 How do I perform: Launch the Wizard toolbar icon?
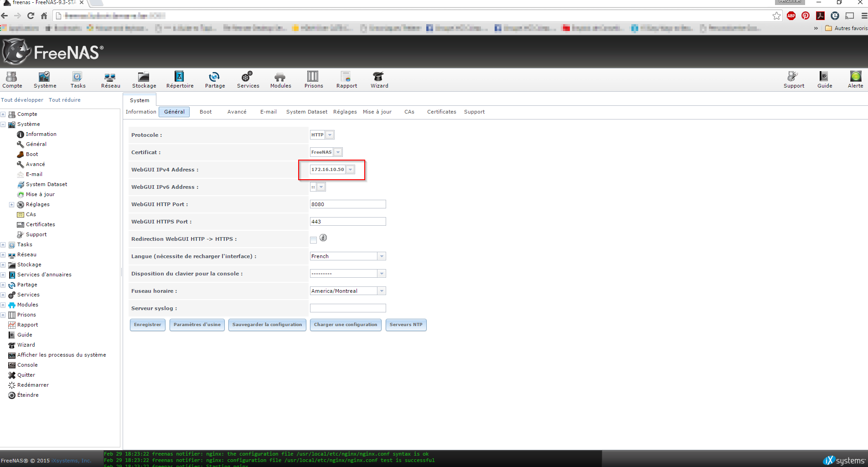pyautogui.click(x=379, y=80)
